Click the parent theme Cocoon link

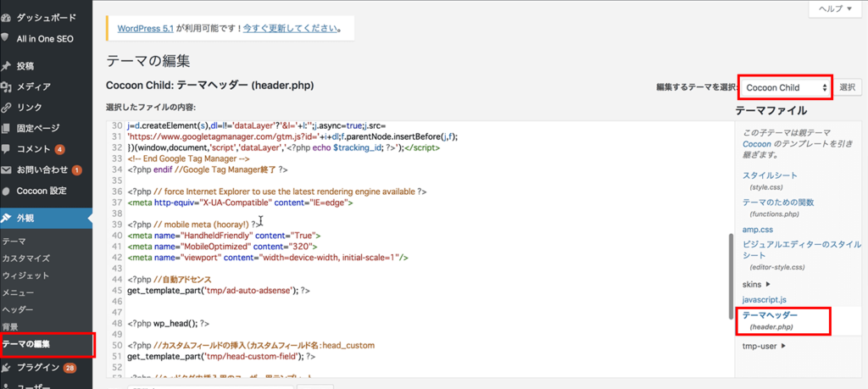click(755, 143)
